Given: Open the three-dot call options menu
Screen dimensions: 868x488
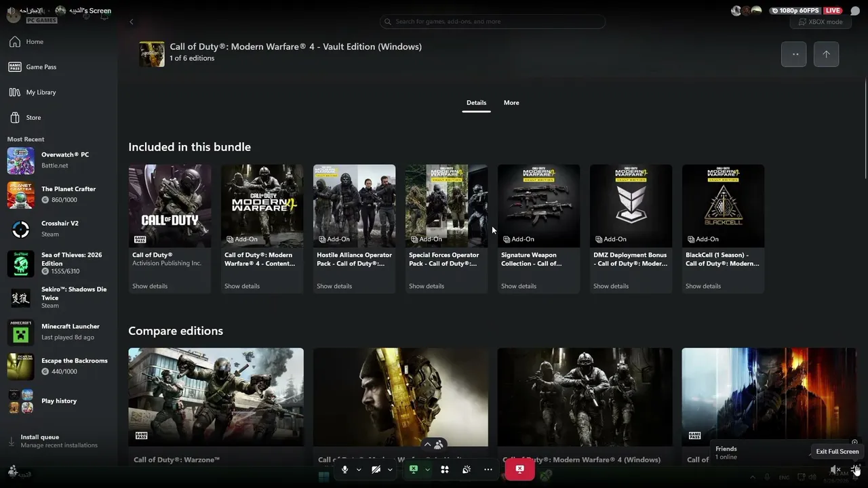Looking at the screenshot, I should (x=488, y=470).
